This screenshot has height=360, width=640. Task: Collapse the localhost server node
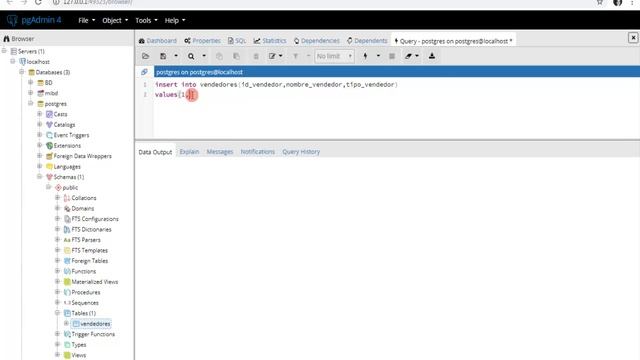(x=13, y=61)
